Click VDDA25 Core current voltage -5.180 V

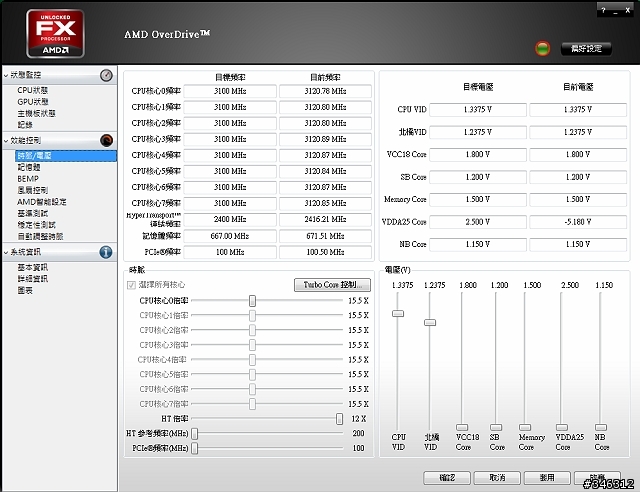pos(578,222)
